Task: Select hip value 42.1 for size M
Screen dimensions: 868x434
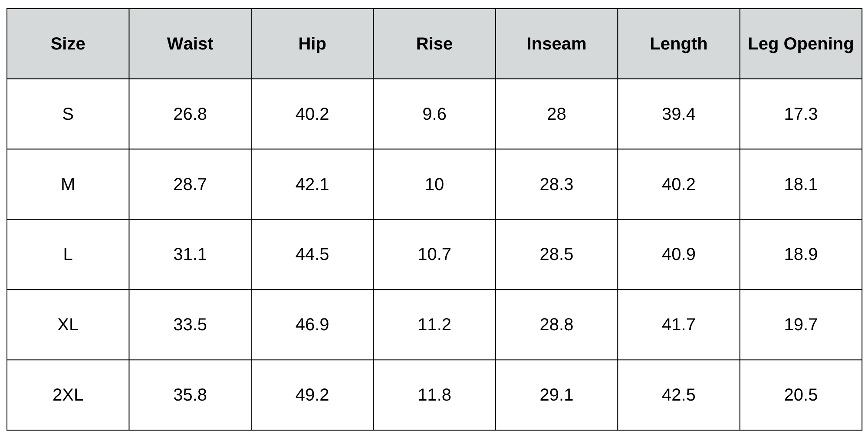Action: coord(312,184)
